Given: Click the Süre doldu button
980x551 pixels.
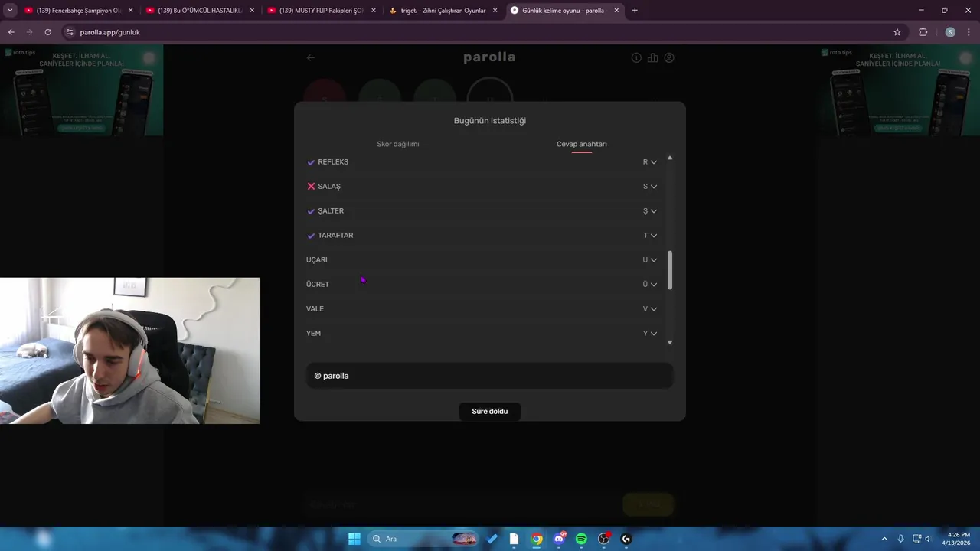Looking at the screenshot, I should pyautogui.click(x=490, y=411).
